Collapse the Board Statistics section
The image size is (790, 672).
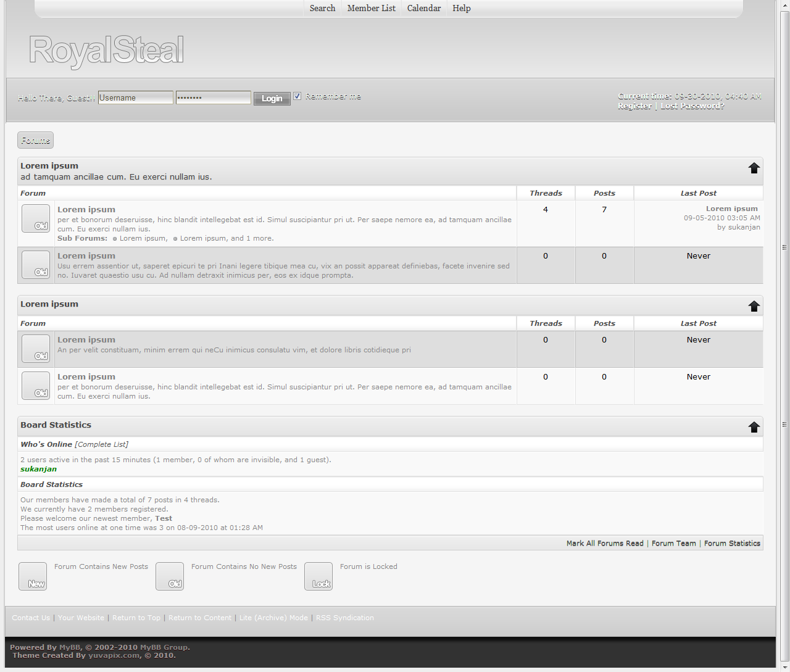(754, 427)
